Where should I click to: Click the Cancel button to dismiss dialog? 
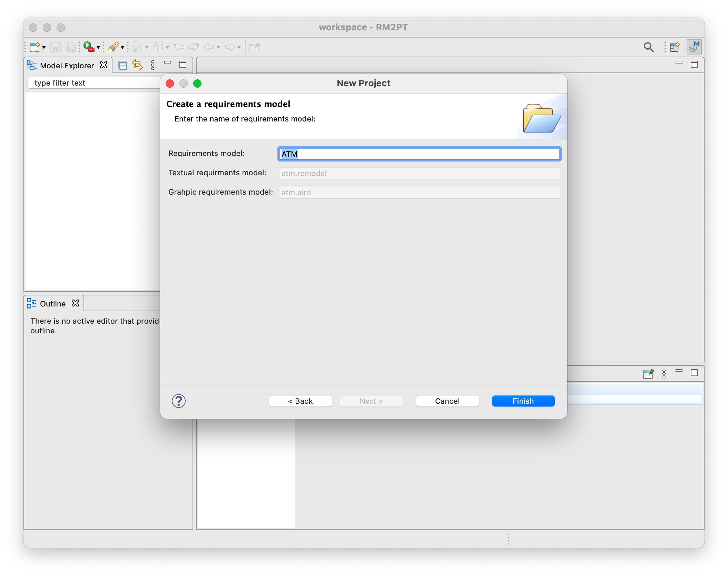tap(447, 401)
